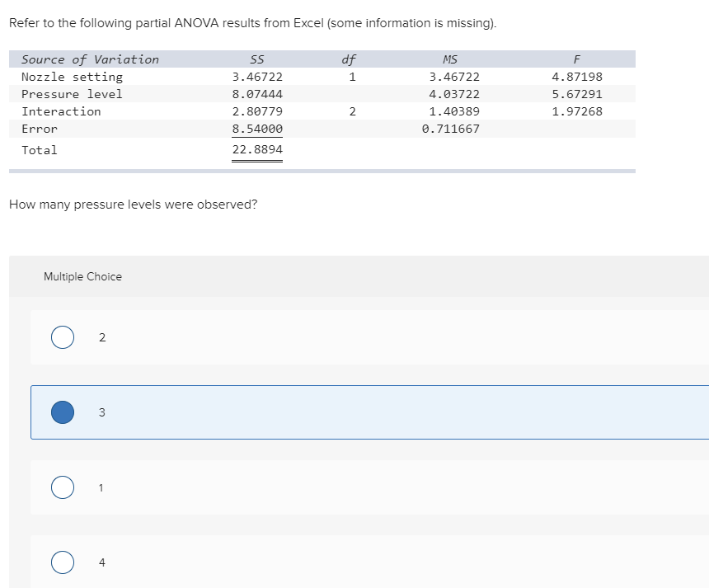Click the label text next to option 4
Screen dimensions: 709x588
click(102, 562)
